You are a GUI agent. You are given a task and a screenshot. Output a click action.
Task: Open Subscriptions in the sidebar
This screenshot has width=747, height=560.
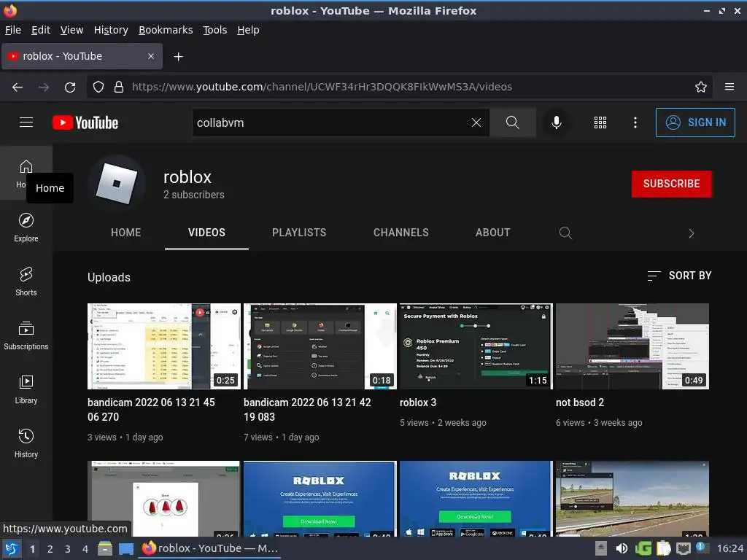coord(26,335)
